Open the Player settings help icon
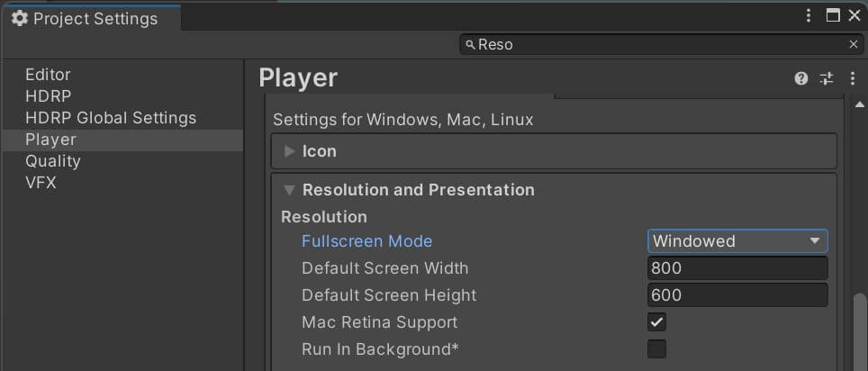The image size is (868, 371). tap(801, 78)
